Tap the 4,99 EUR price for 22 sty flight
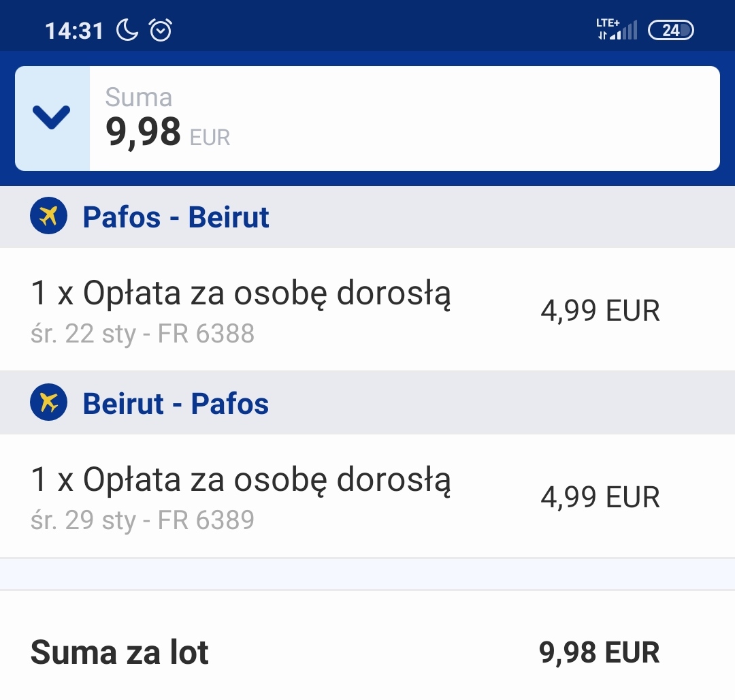 pos(600,311)
